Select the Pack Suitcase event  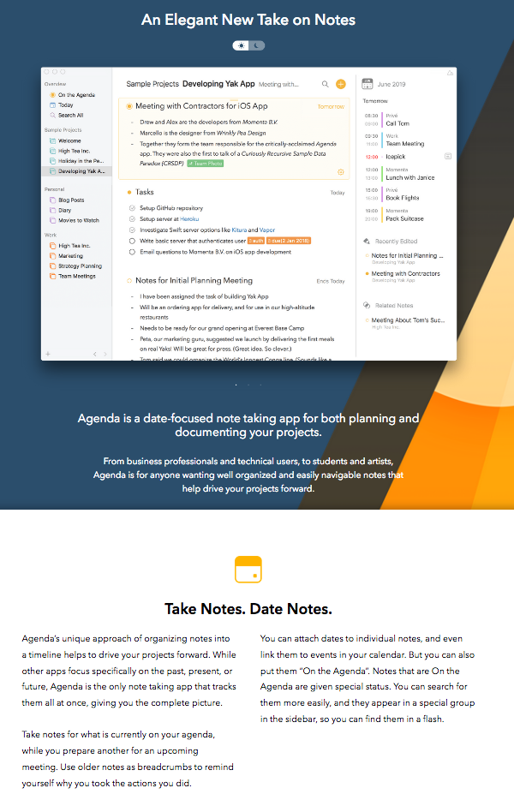coord(404,218)
